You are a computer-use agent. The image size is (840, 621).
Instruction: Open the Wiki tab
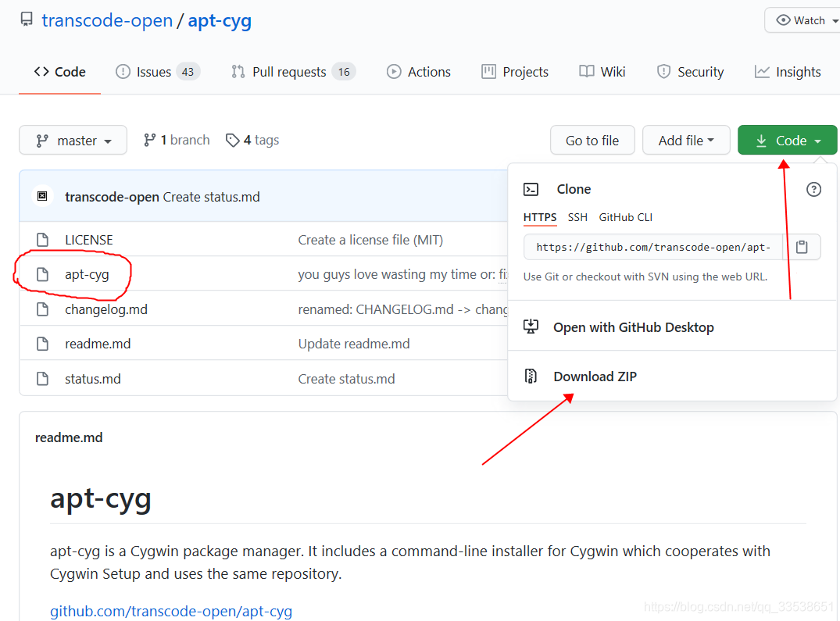[602, 72]
